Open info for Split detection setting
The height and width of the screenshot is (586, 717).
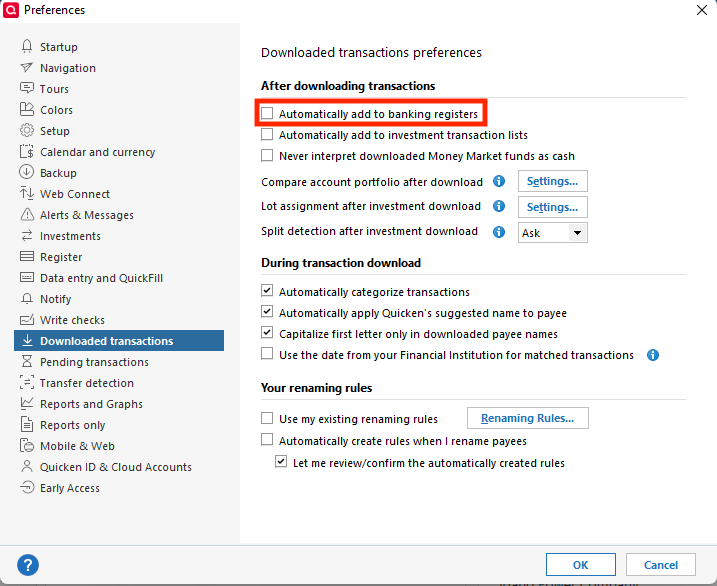click(499, 232)
